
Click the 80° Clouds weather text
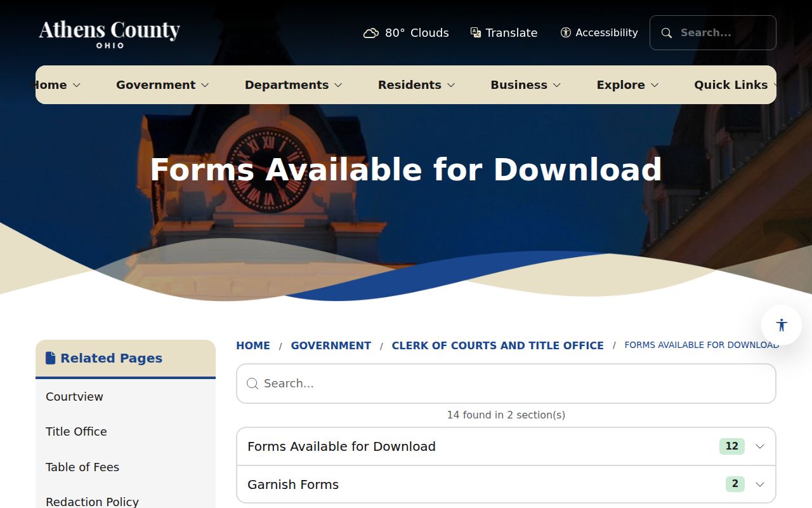(x=417, y=33)
